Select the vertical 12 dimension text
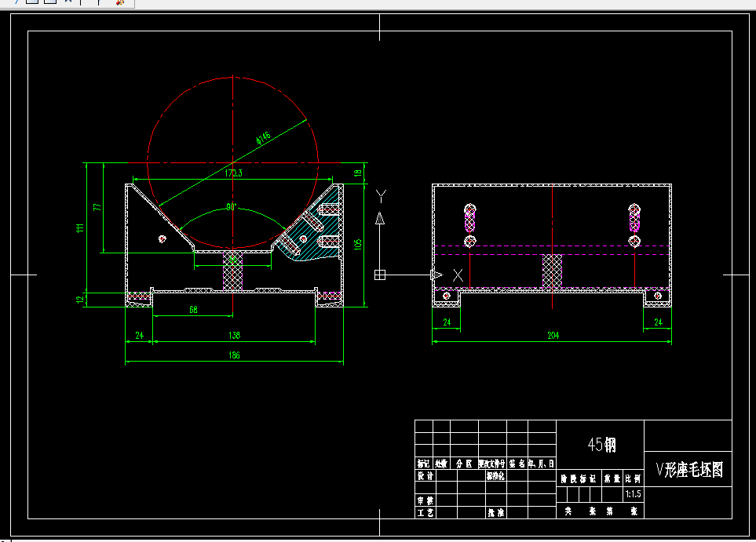Image resolution: width=756 pixels, height=542 pixels. pyautogui.click(x=80, y=300)
